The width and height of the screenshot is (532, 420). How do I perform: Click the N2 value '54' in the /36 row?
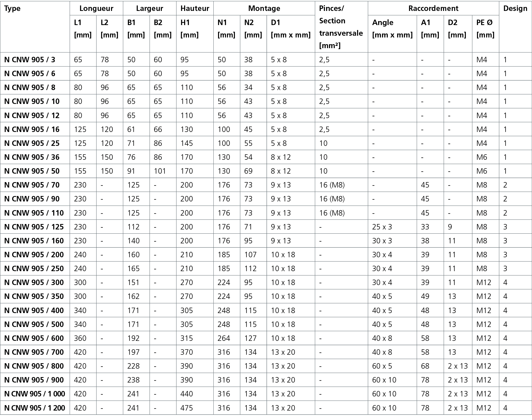(x=248, y=157)
